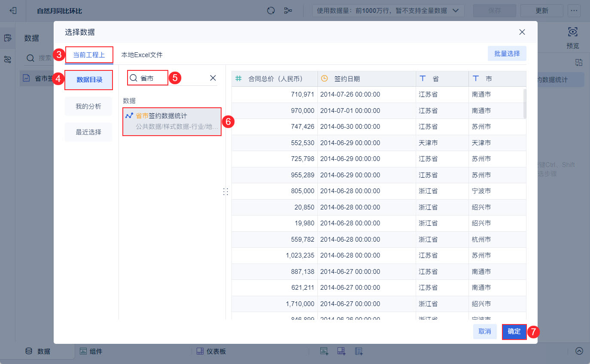Click the add component chart-plus icon

point(324,351)
